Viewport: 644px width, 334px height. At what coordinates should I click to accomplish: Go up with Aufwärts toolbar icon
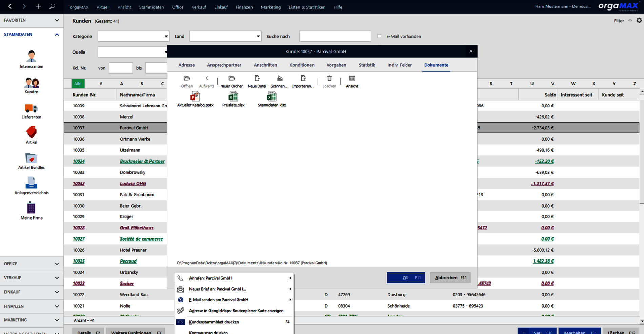point(206,82)
